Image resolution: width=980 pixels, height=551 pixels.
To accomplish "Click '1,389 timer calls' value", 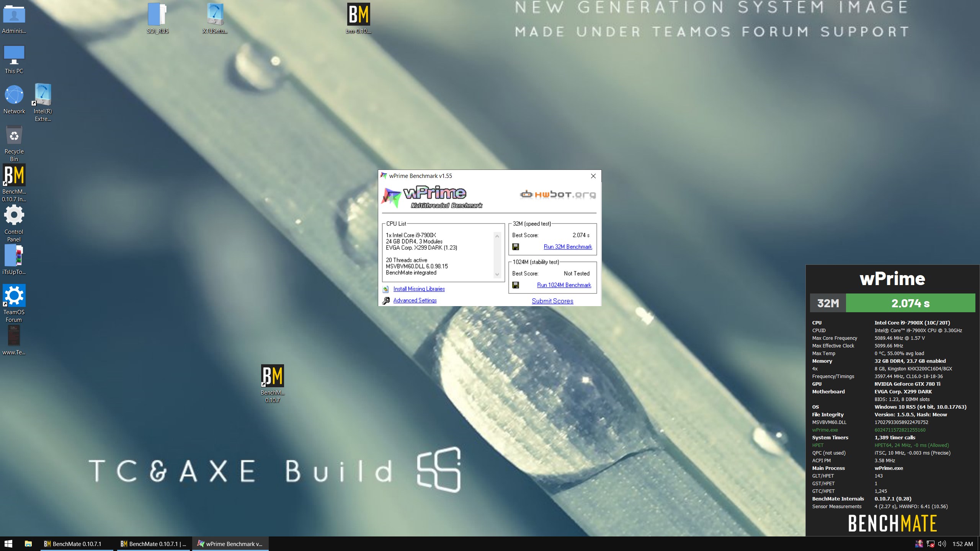I will 895,437.
